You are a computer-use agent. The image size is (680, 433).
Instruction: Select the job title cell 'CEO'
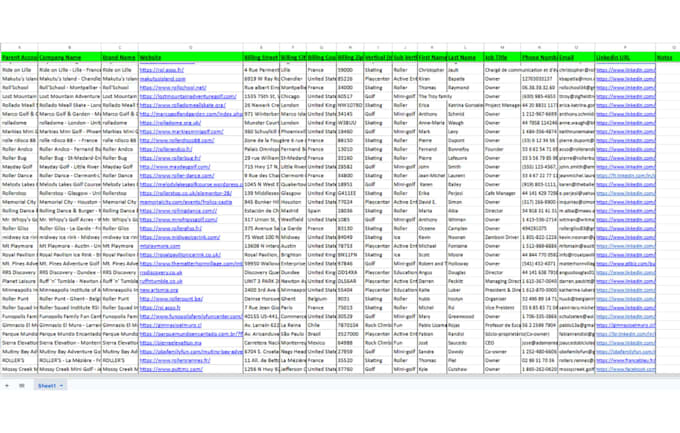point(502,343)
